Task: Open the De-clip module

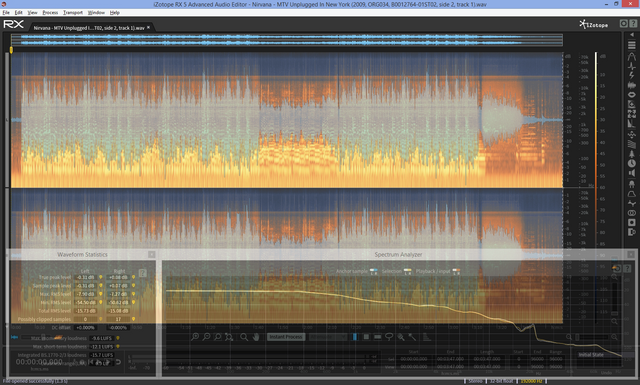Action: (x=631, y=57)
